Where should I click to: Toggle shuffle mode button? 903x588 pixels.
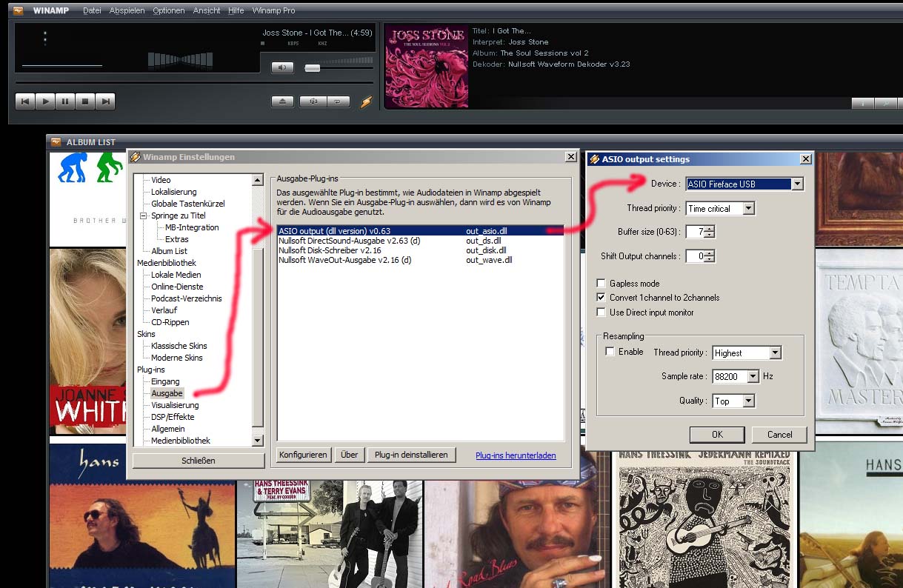[313, 101]
